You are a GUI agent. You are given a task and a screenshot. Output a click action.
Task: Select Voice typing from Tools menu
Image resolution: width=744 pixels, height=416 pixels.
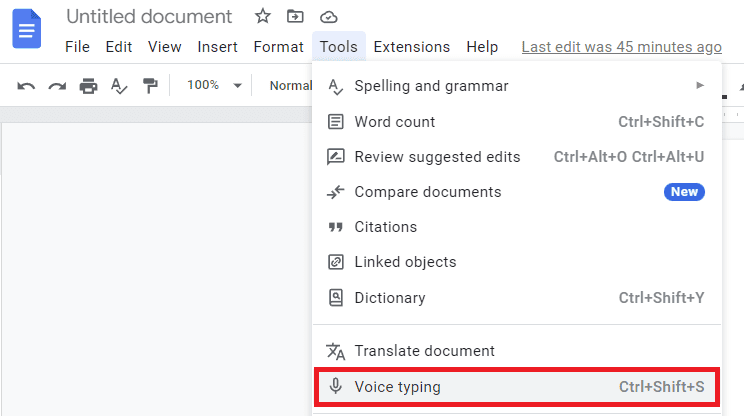(517, 387)
